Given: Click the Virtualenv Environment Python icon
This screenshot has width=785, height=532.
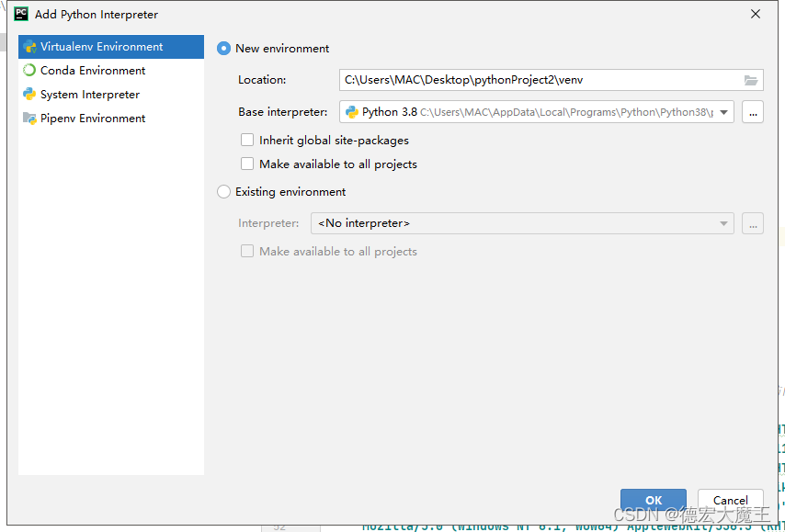Looking at the screenshot, I should 29,47.
